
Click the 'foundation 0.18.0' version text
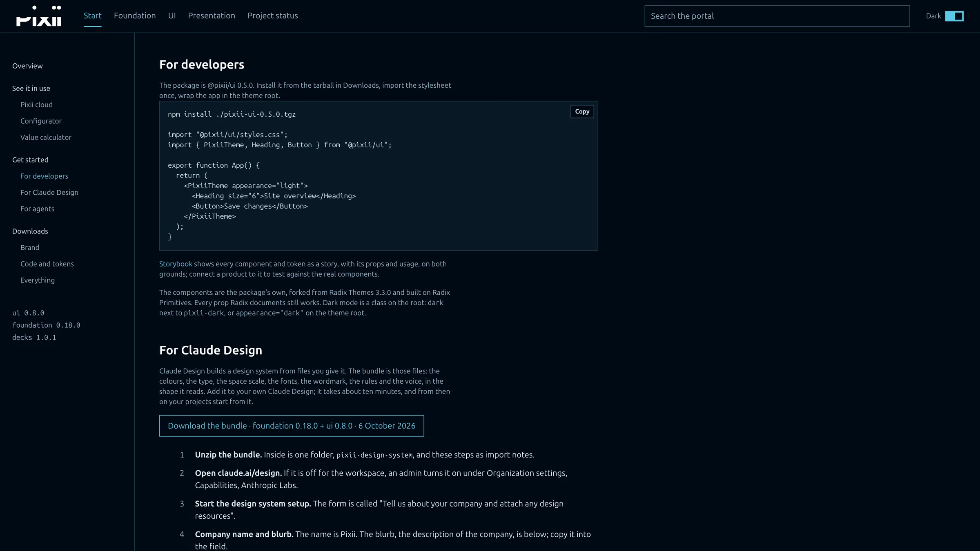coord(46,325)
